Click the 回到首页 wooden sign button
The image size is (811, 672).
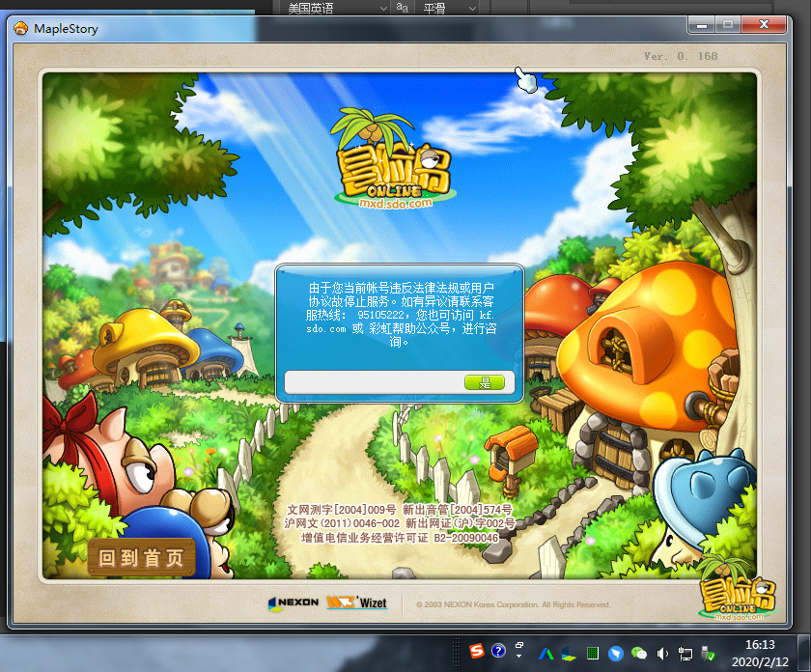[141, 558]
